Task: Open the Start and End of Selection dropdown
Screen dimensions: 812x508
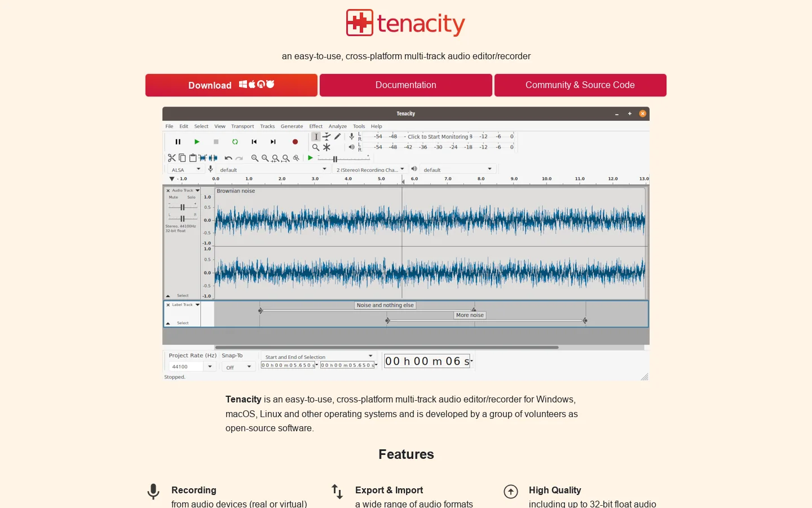Action: point(319,357)
